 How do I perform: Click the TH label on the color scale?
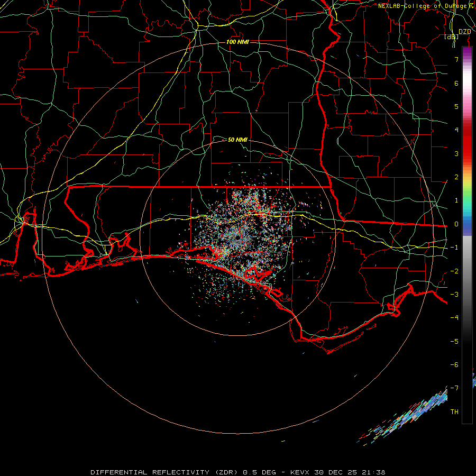[x=454, y=412]
